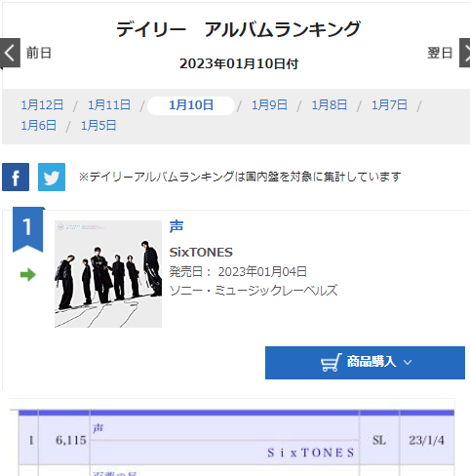This screenshot has height=476, width=470.
Task: Click the shopping cart icon on 商品購入
Action: tap(332, 362)
